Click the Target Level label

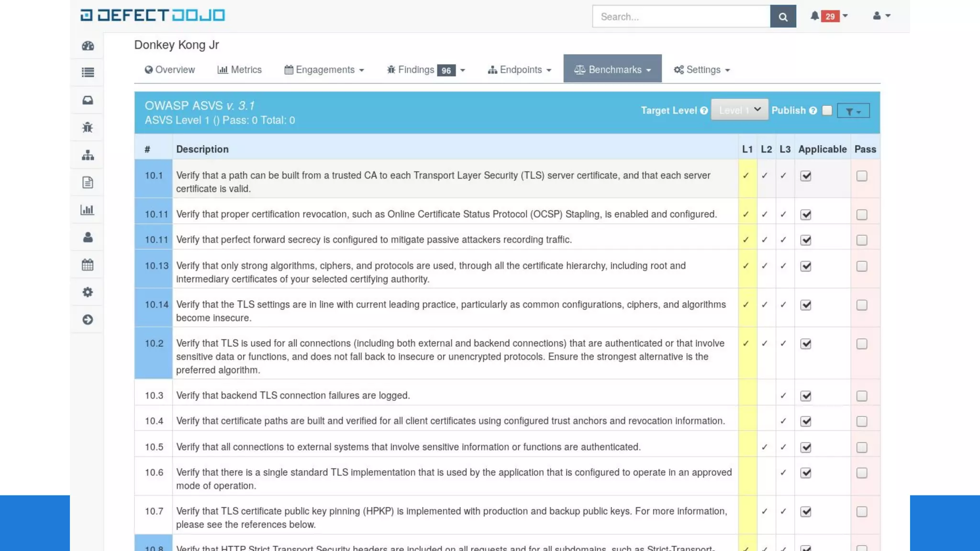point(669,110)
